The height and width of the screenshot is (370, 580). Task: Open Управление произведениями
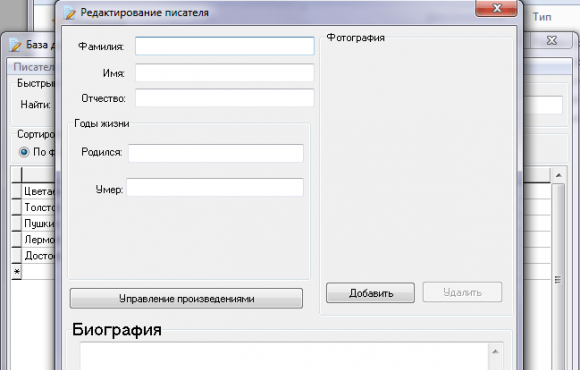[x=186, y=299]
